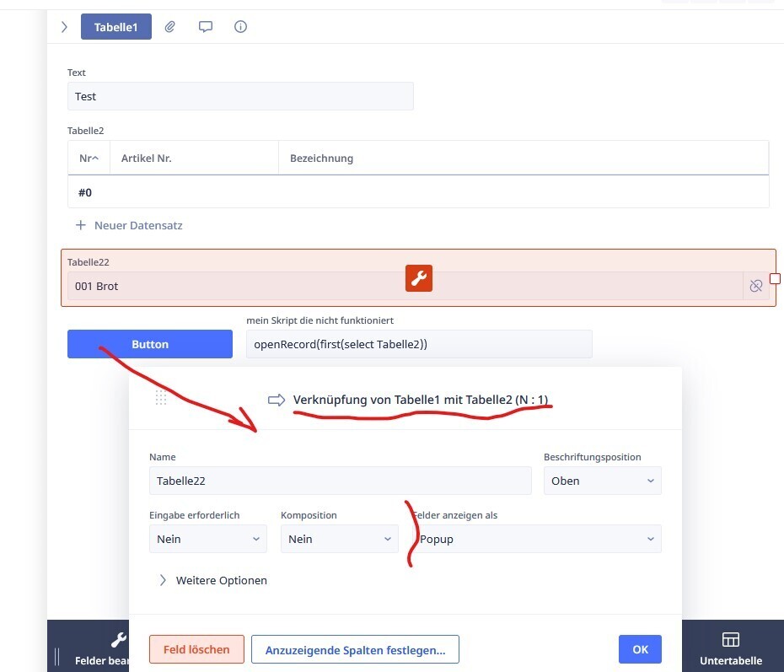The image size is (784, 672).
Task: Click the Tabelle22 field showing 001 Brot
Action: [x=405, y=286]
